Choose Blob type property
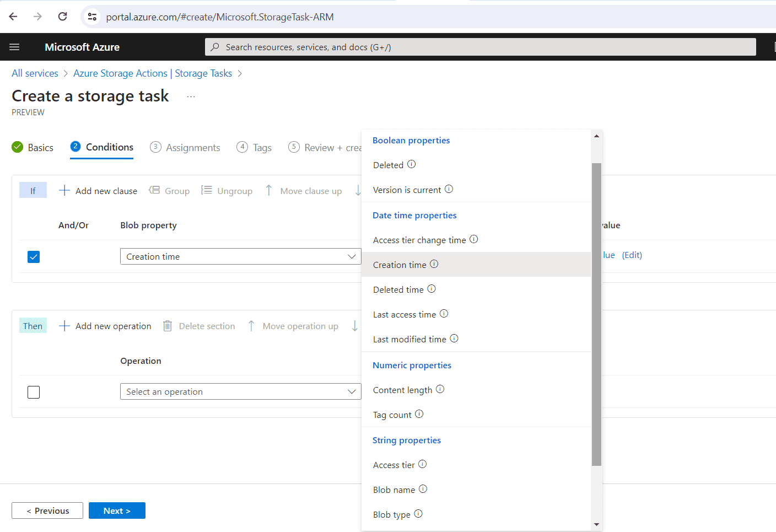Image resolution: width=776 pixels, height=532 pixels. point(476,514)
